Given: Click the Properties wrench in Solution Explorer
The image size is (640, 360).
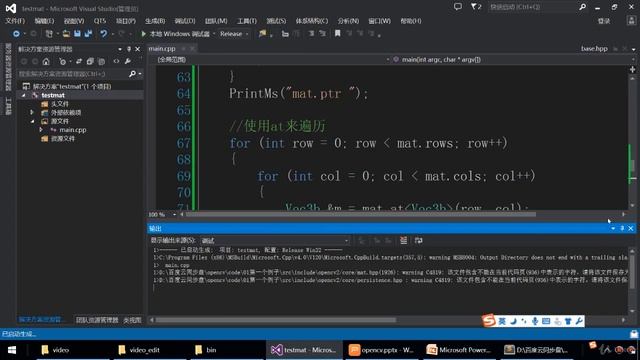Looking at the screenshot, I should tap(128, 61).
